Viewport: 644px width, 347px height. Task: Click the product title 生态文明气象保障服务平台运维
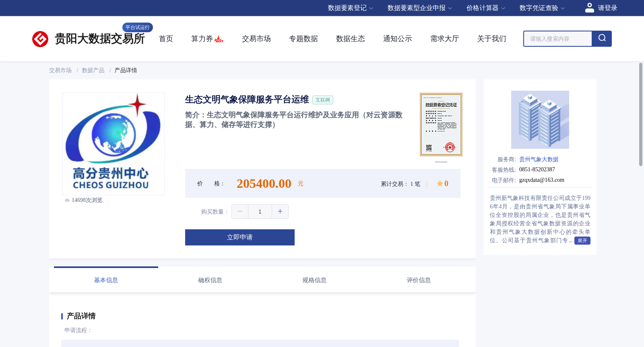(x=247, y=100)
